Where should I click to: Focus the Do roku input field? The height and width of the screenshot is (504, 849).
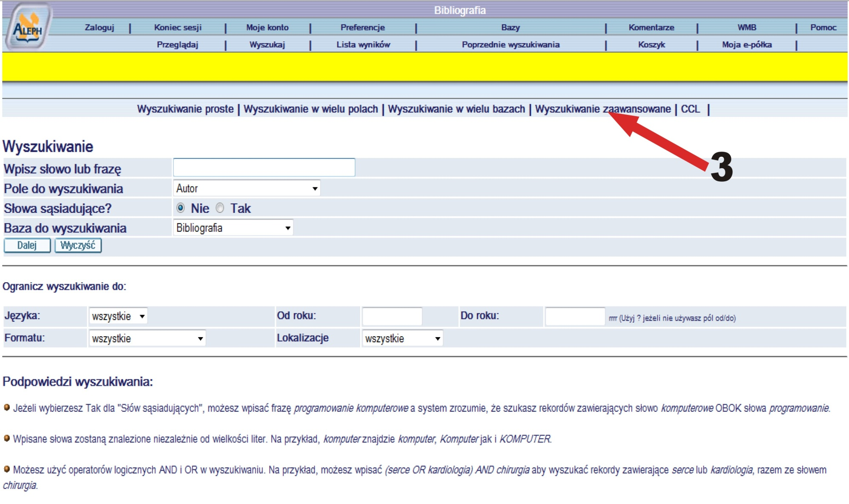point(575,316)
